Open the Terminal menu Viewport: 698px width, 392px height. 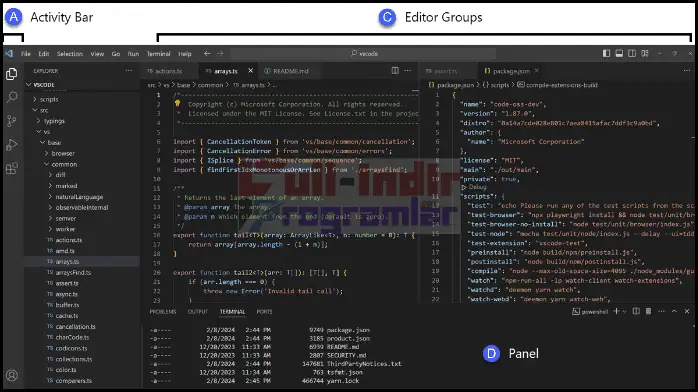click(158, 54)
